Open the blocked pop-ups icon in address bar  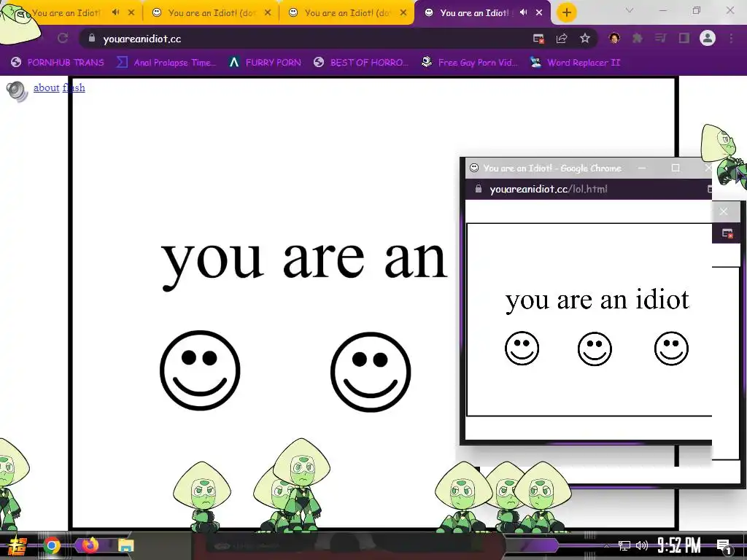pos(538,39)
